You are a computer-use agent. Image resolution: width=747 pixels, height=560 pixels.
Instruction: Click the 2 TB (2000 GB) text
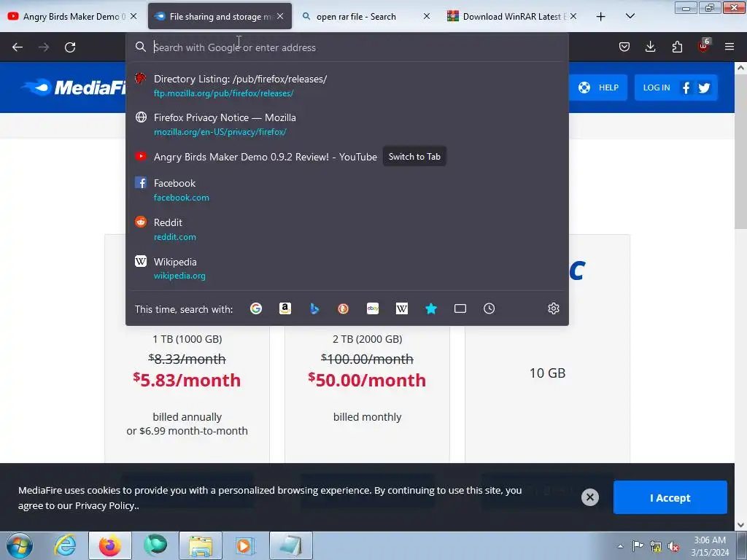(x=368, y=339)
